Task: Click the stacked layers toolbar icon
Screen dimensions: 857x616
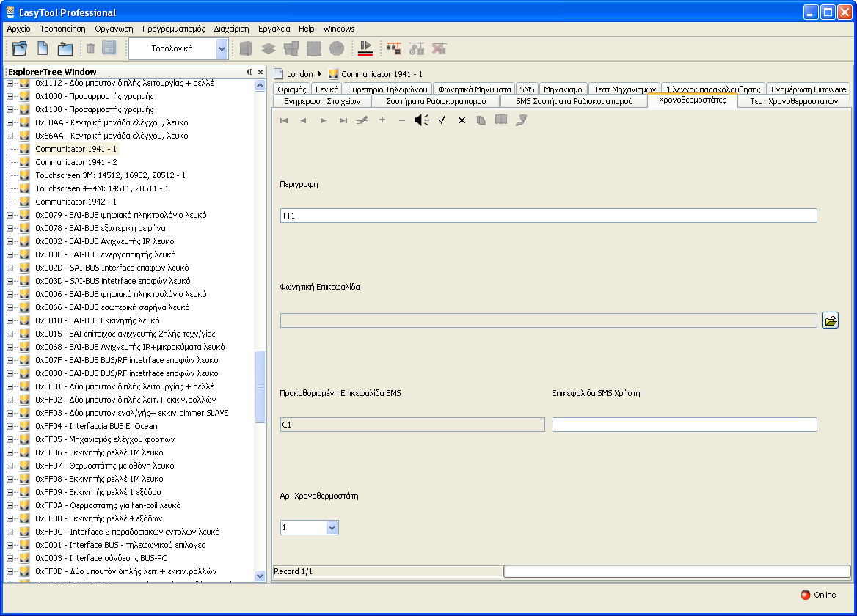Action: click(269, 48)
